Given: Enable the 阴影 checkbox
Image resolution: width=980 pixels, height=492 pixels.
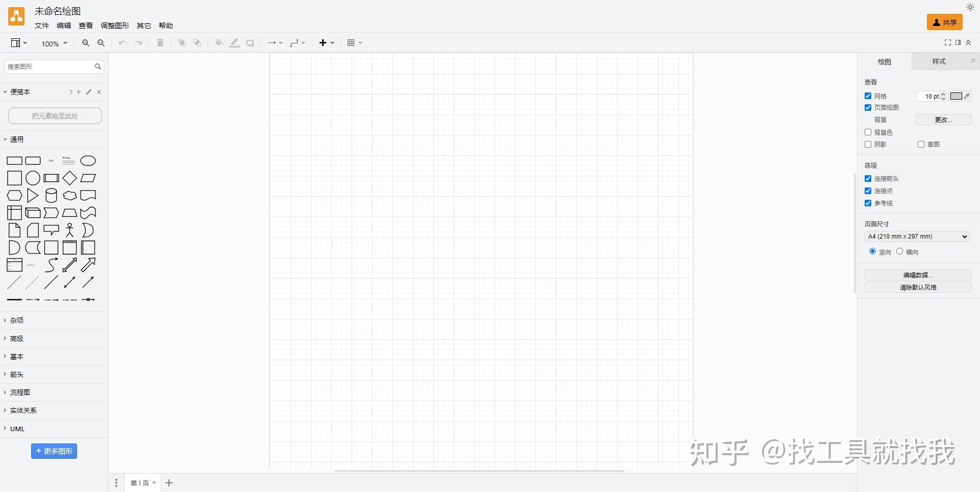Looking at the screenshot, I should tap(868, 145).
